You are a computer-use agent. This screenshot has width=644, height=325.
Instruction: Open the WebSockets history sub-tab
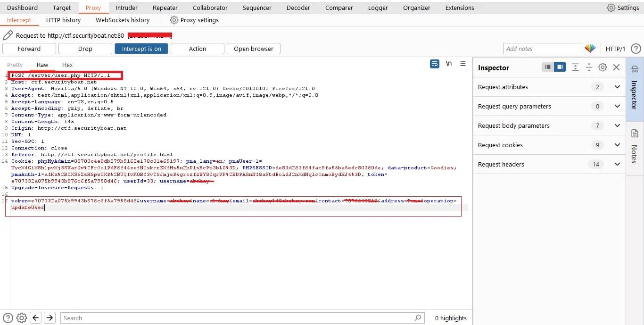(123, 20)
